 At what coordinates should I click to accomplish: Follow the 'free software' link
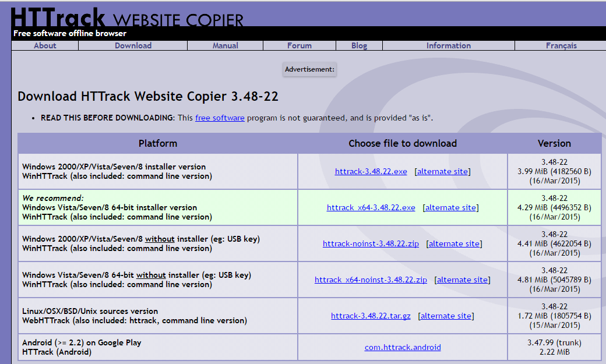click(220, 118)
